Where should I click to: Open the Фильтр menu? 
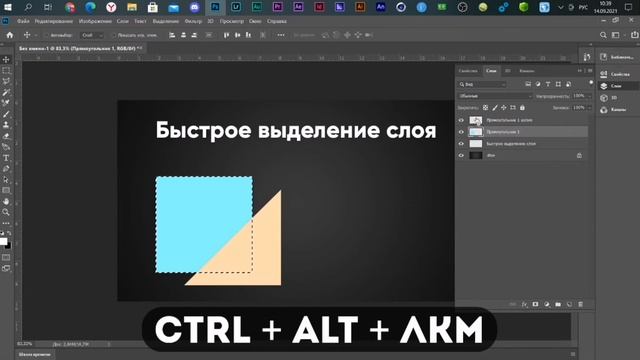click(x=193, y=21)
